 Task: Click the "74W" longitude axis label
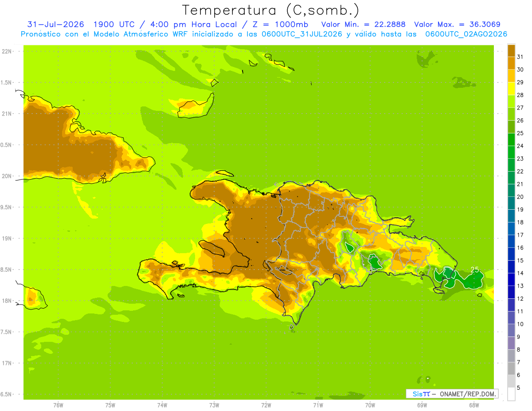(x=162, y=405)
